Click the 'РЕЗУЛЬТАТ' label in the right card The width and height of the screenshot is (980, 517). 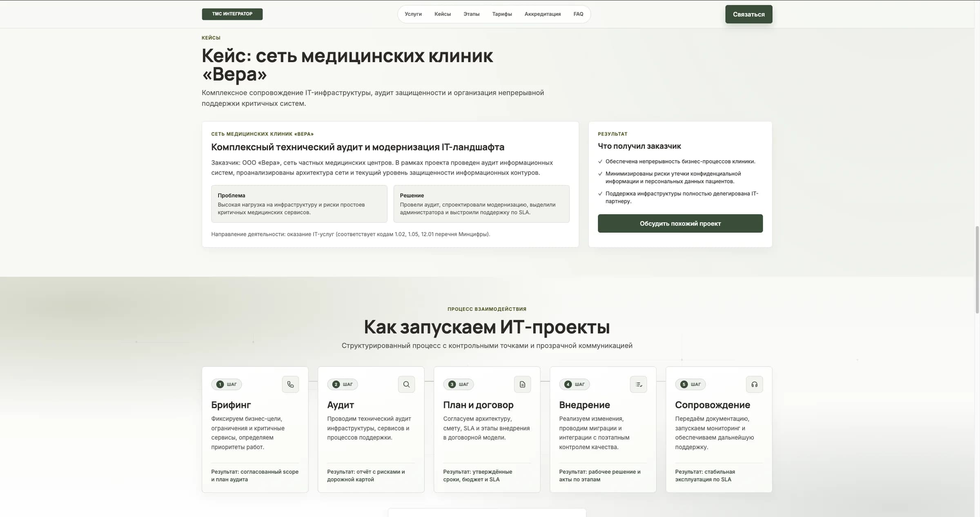[612, 134]
